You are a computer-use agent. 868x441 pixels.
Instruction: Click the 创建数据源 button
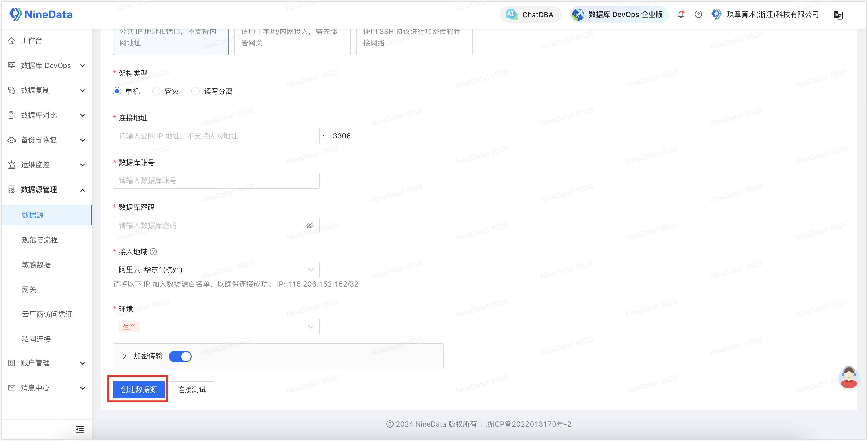(139, 389)
